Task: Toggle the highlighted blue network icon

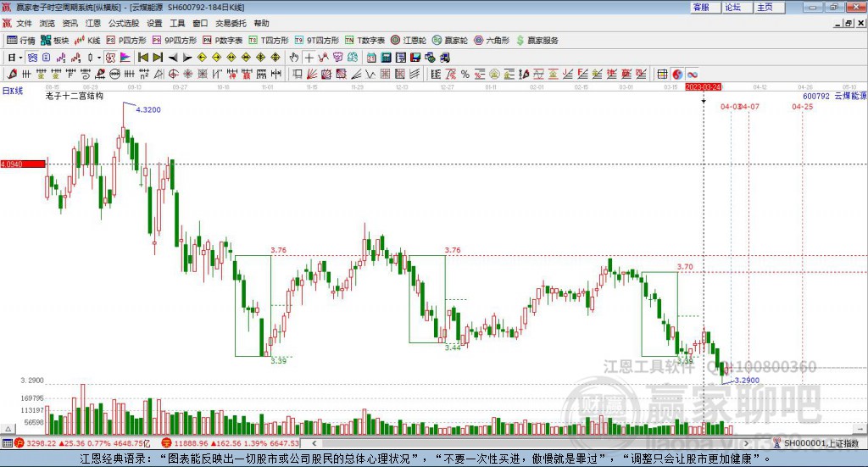Action: click(32, 58)
